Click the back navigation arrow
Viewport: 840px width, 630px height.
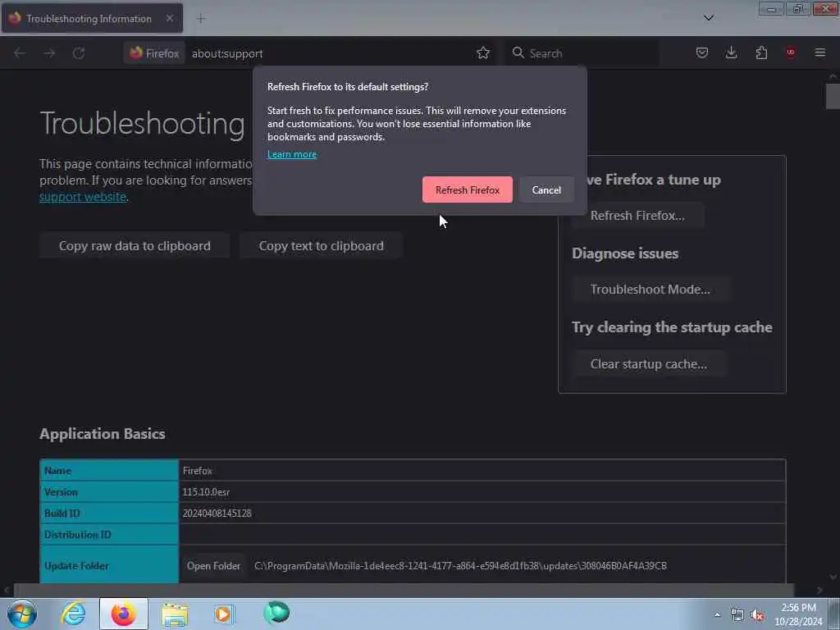pyautogui.click(x=20, y=53)
